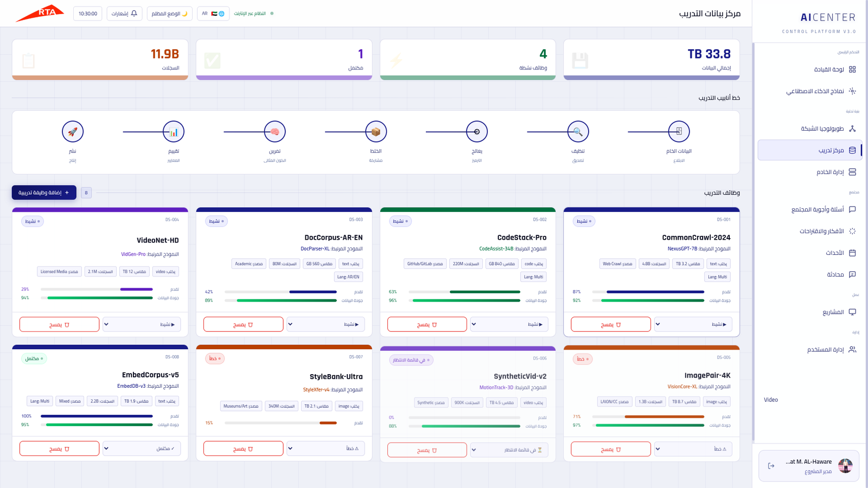Click the events calendar icon in the sidebar
Viewport: 868px width, 488px height.
click(852, 253)
